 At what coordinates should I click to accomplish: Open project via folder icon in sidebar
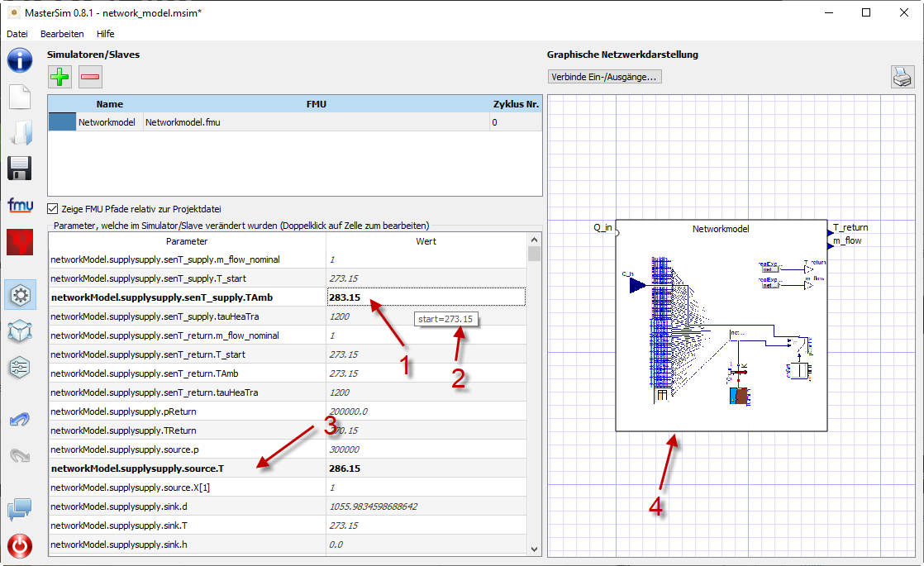click(20, 133)
